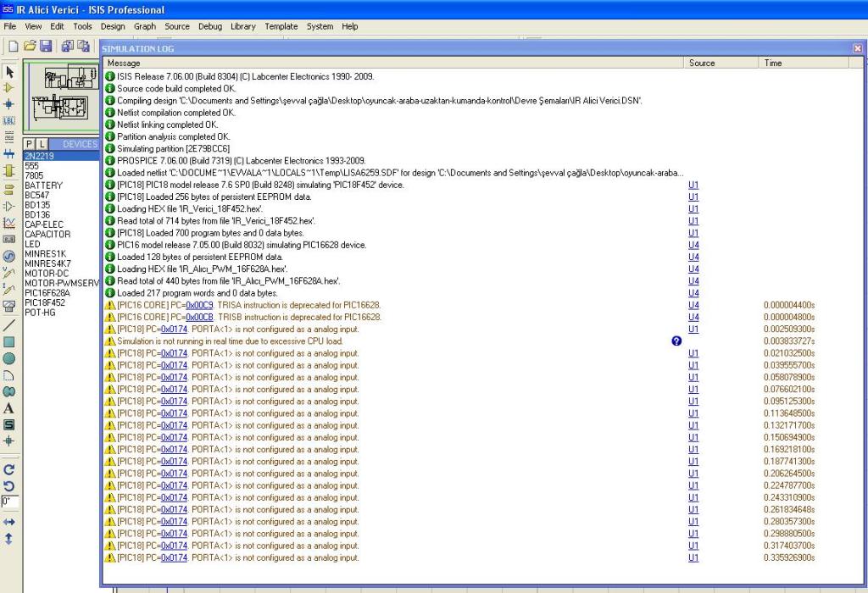
Task: Select the 2D arc drawing tool
Action: coord(8,375)
